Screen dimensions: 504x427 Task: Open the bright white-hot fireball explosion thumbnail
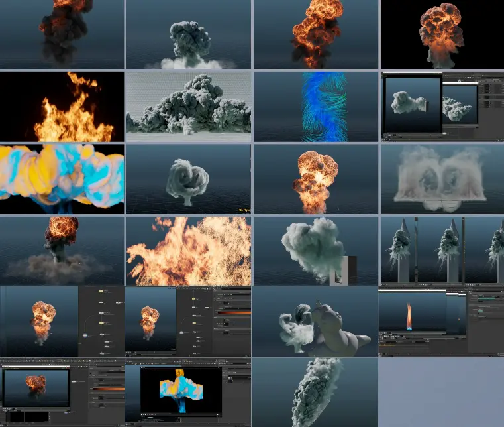(x=316, y=179)
